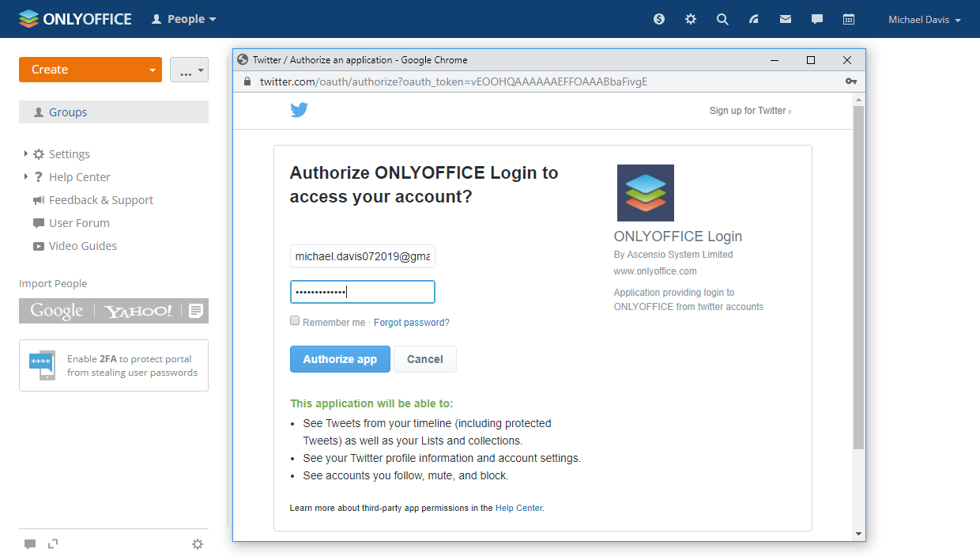Click the 2FA phone icon

[x=42, y=365]
